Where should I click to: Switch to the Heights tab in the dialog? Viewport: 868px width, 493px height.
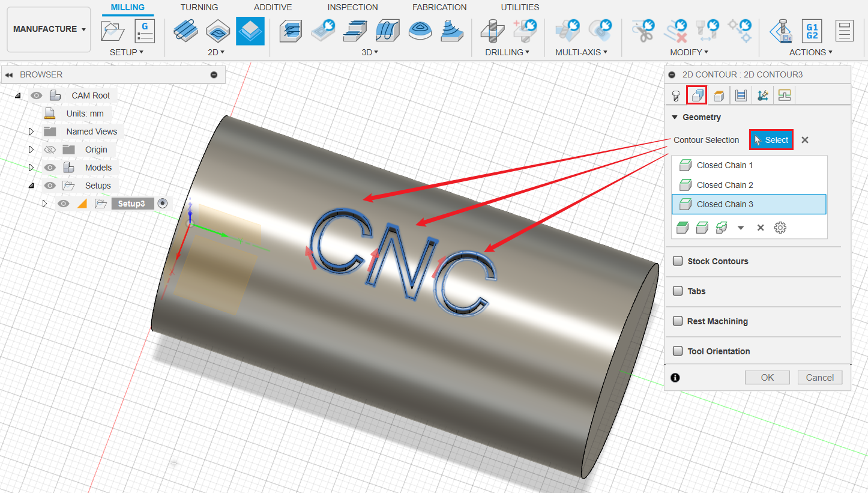click(719, 94)
